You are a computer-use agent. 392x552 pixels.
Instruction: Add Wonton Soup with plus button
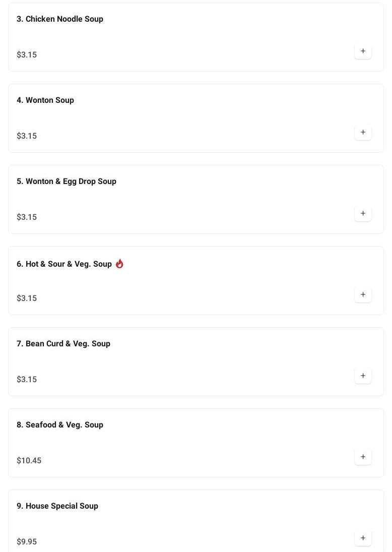coord(363,133)
